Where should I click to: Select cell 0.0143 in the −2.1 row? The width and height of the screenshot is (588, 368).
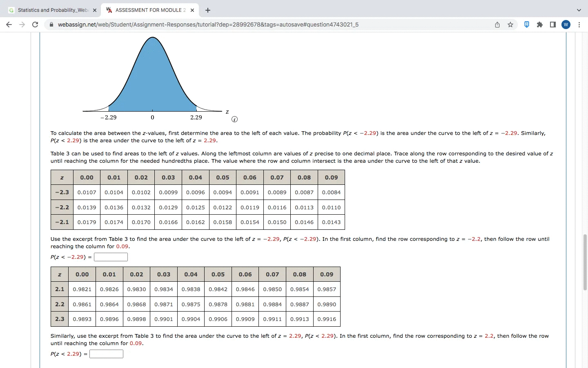point(331,222)
